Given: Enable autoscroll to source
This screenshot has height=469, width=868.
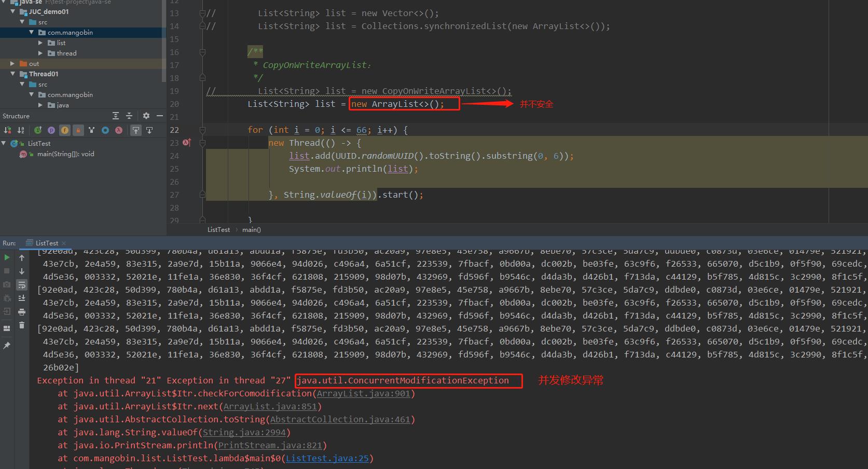Looking at the screenshot, I should (x=136, y=130).
